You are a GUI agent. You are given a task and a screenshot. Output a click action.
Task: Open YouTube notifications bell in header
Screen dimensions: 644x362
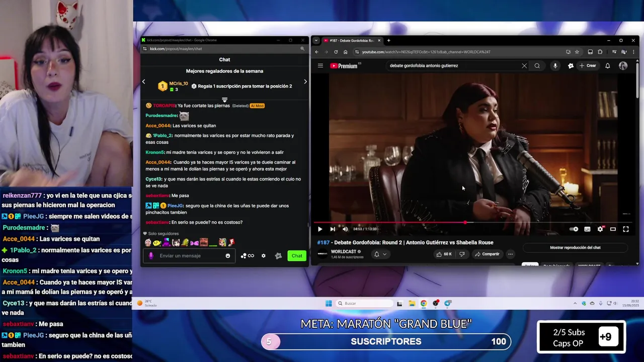pos(607,66)
